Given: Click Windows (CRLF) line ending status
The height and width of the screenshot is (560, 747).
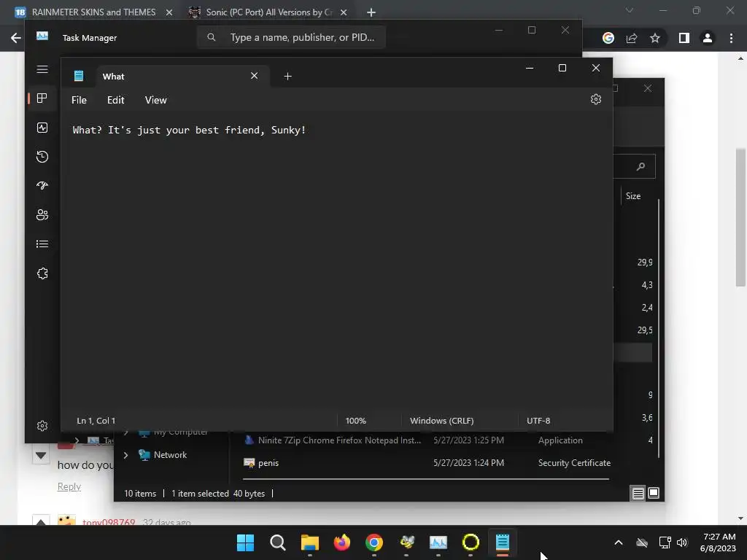Looking at the screenshot, I should [441, 421].
